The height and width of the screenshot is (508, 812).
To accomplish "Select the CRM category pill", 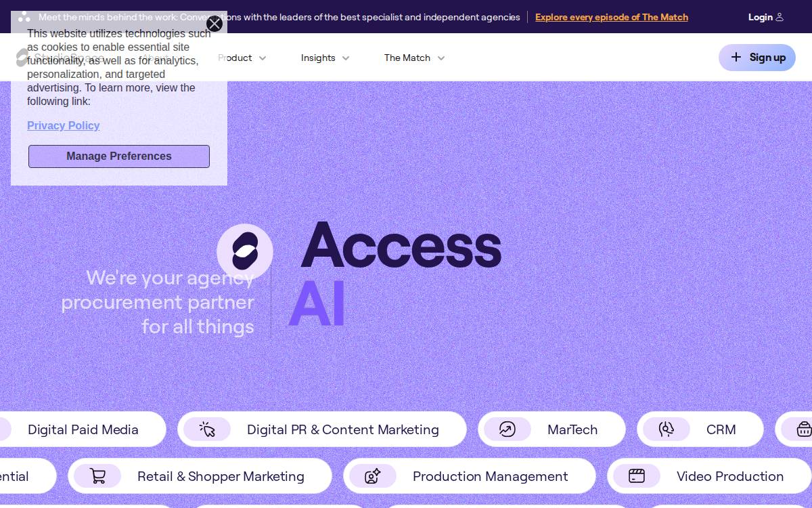I will [x=700, y=429].
